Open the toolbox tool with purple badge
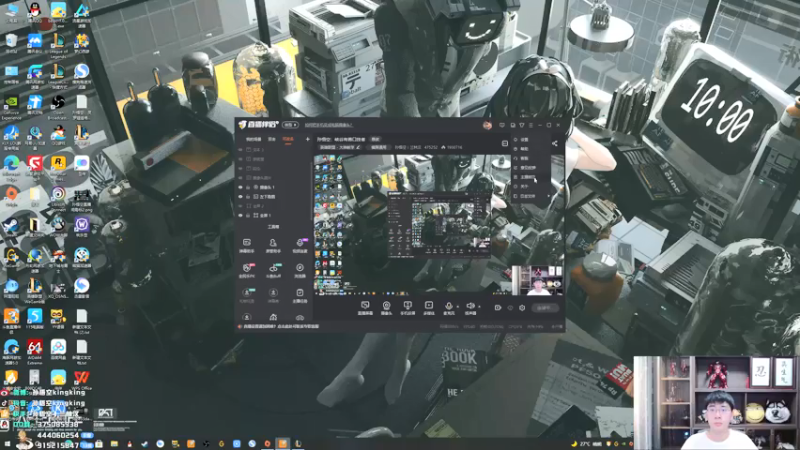Image resolution: width=800 pixels, height=450 pixels. (x=299, y=245)
